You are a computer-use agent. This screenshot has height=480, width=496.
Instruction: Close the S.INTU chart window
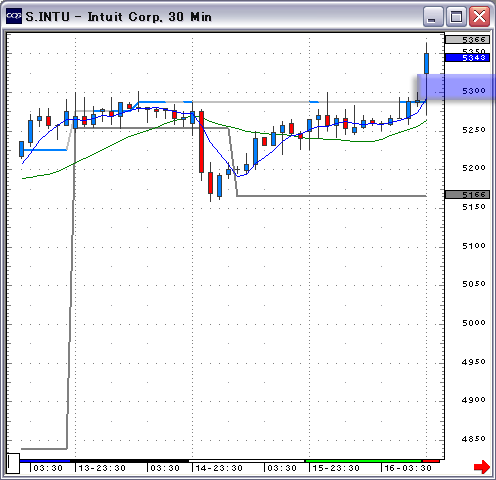pyautogui.click(x=479, y=16)
